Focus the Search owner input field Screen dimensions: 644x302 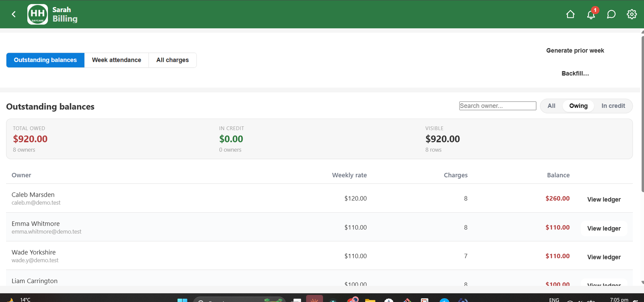click(x=497, y=106)
